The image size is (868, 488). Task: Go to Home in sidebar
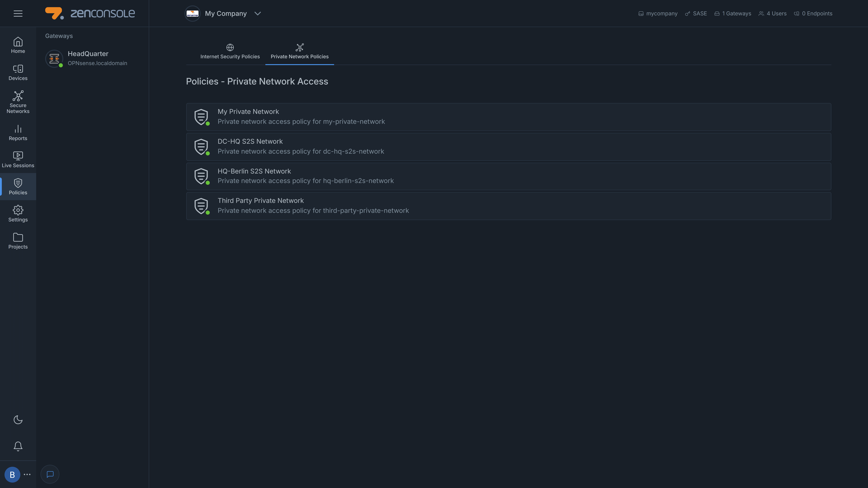click(x=18, y=45)
